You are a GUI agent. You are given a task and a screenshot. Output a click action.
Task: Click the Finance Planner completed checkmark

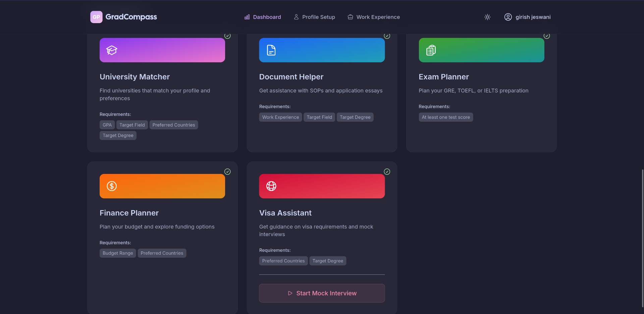click(x=227, y=172)
